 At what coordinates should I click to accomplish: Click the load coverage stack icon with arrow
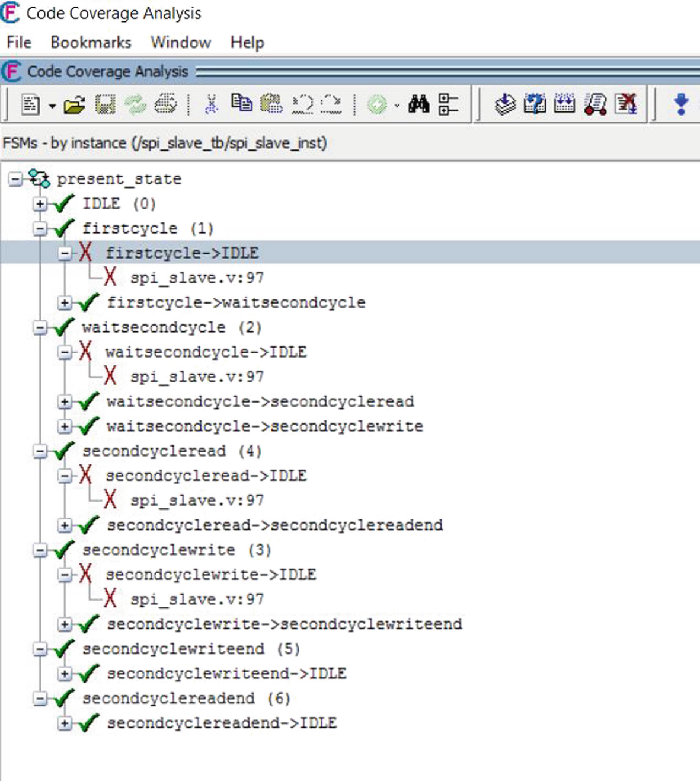click(505, 105)
